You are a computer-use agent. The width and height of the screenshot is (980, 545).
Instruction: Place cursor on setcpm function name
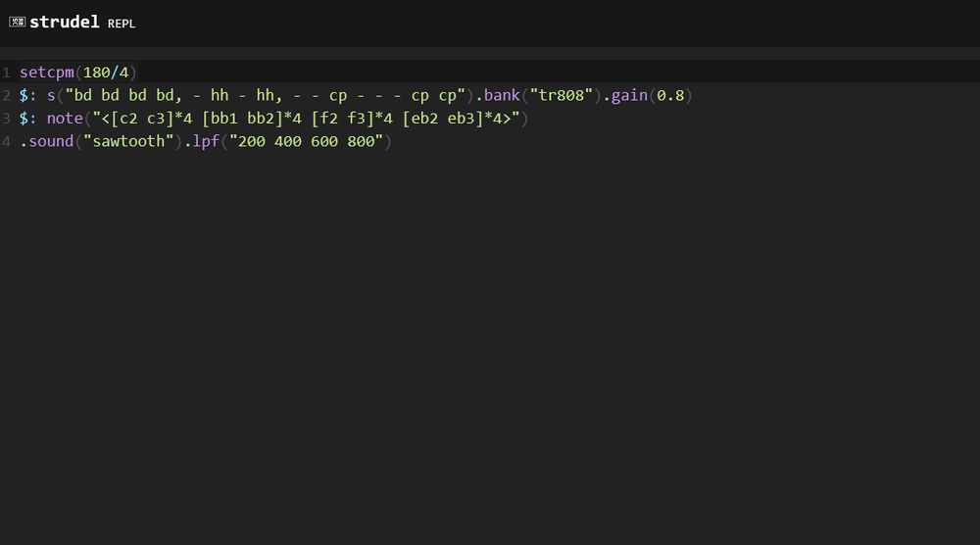[47, 73]
